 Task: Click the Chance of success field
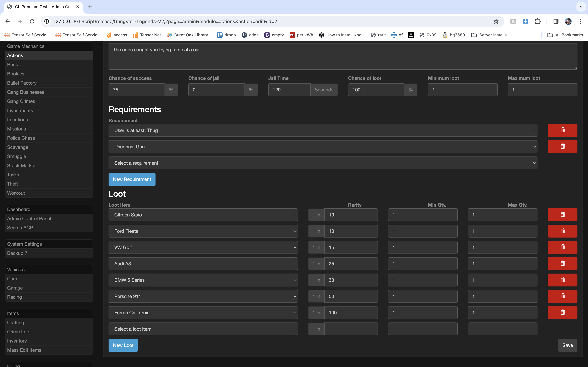click(x=137, y=90)
